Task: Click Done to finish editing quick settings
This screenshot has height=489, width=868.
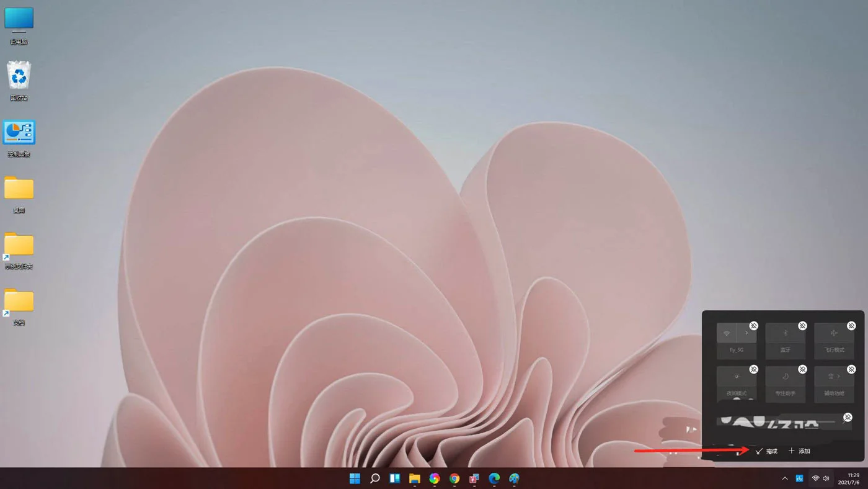Action: [x=766, y=451]
